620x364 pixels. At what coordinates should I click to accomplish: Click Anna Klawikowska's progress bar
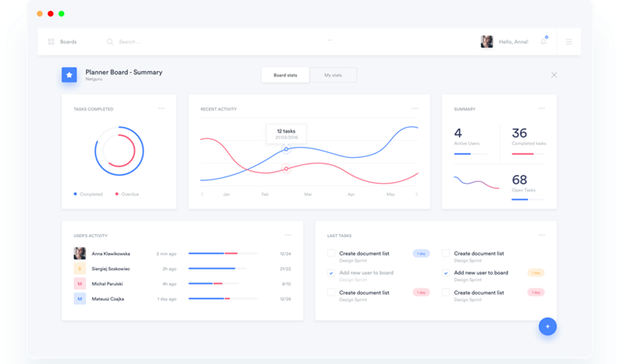223,254
